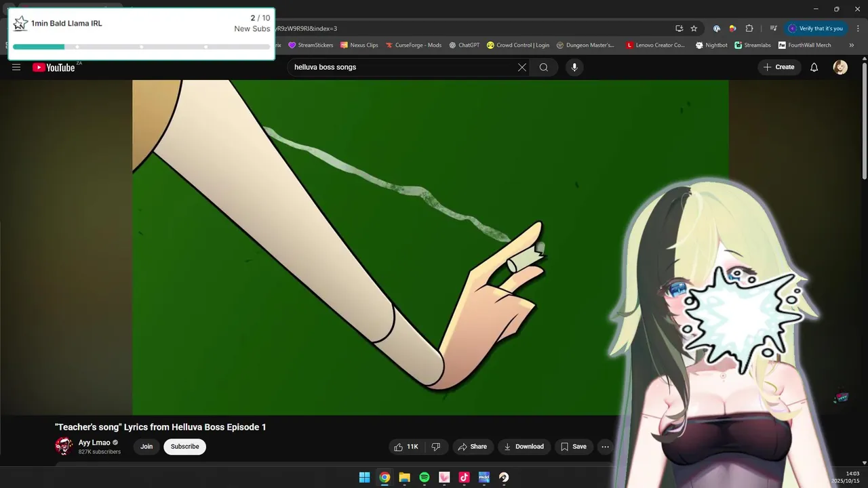Share the video

472,447
